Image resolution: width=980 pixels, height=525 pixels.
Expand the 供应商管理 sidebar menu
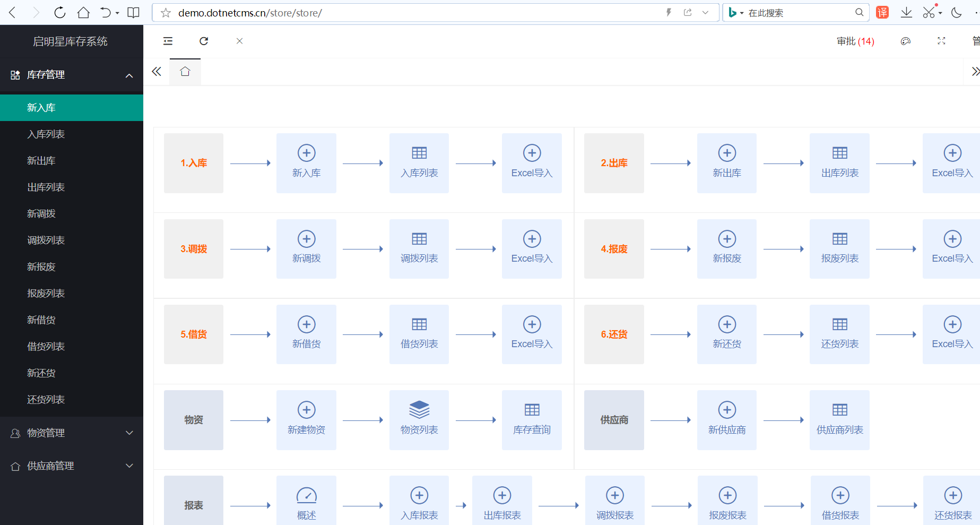click(x=72, y=466)
